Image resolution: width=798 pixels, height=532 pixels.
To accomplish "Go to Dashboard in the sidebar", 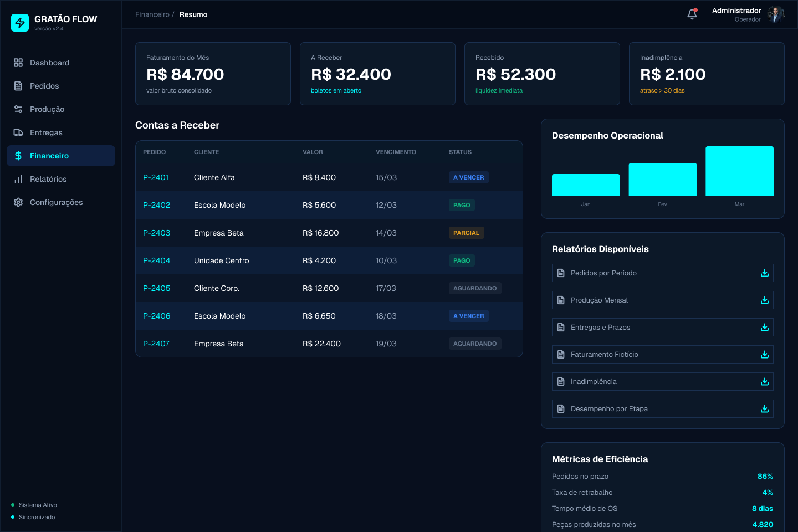I will tap(61, 63).
